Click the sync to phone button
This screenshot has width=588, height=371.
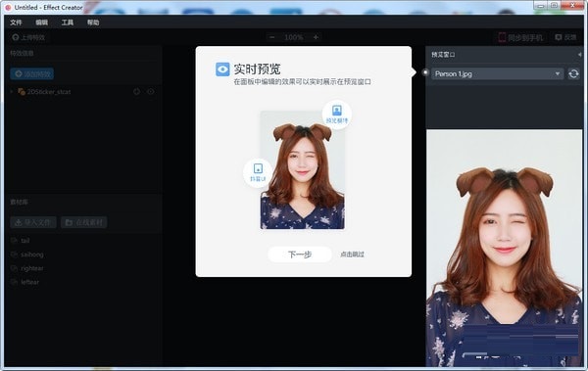521,37
